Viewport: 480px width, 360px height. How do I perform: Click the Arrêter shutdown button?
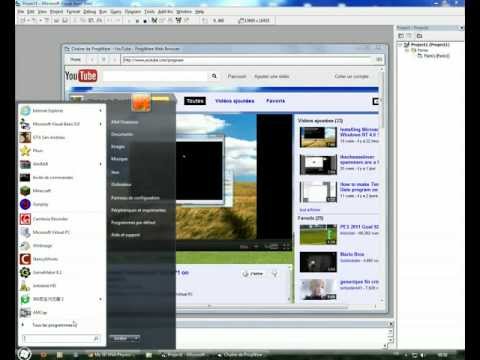pos(121,338)
